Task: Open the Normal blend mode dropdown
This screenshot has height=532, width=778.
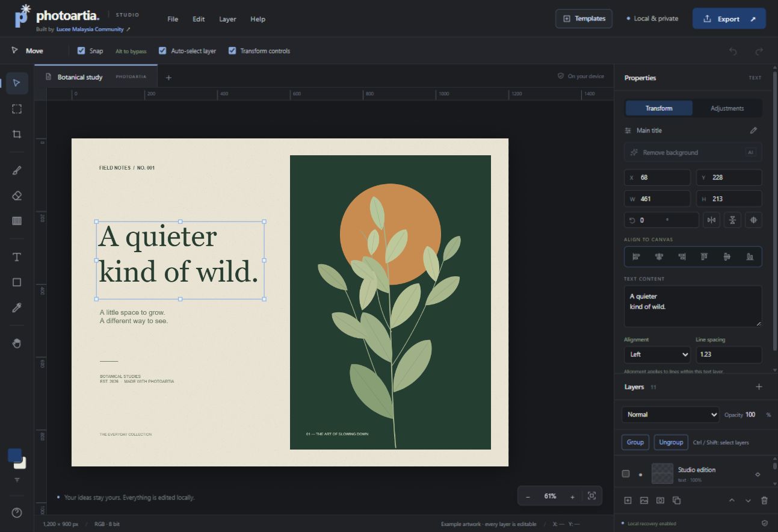Action: [670, 415]
